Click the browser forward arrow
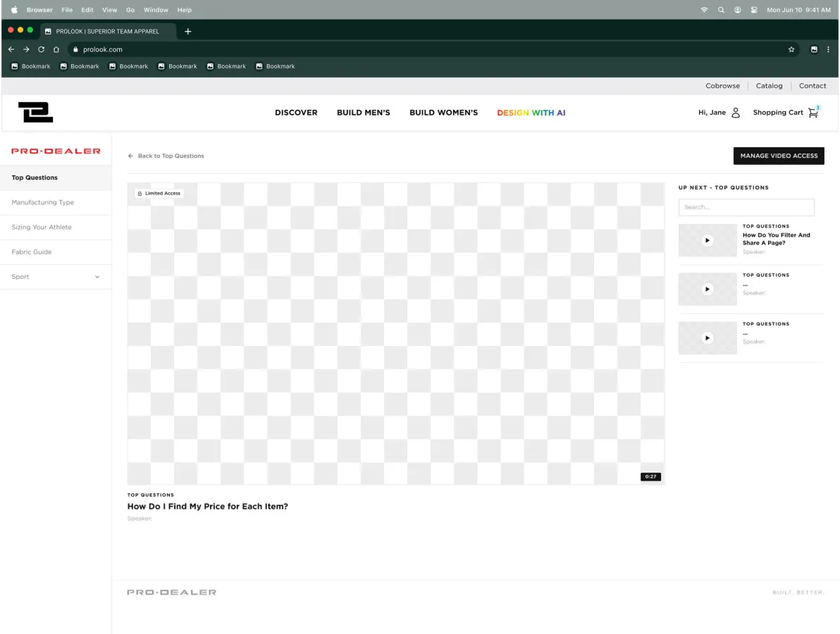The height and width of the screenshot is (634, 840). [x=26, y=49]
